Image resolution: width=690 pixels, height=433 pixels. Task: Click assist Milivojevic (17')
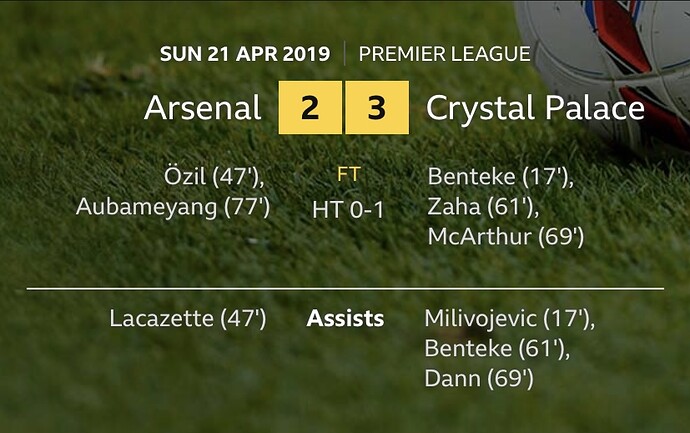(x=509, y=319)
